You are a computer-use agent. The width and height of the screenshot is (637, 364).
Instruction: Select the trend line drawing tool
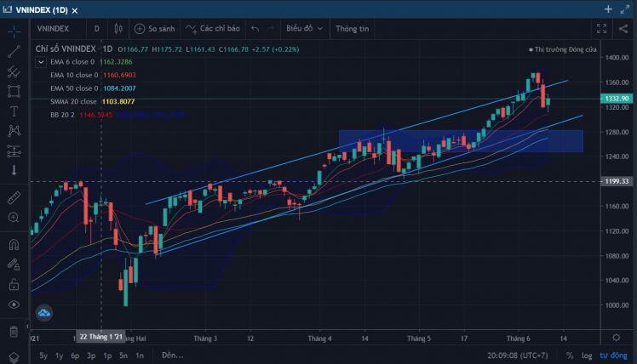pos(14,52)
